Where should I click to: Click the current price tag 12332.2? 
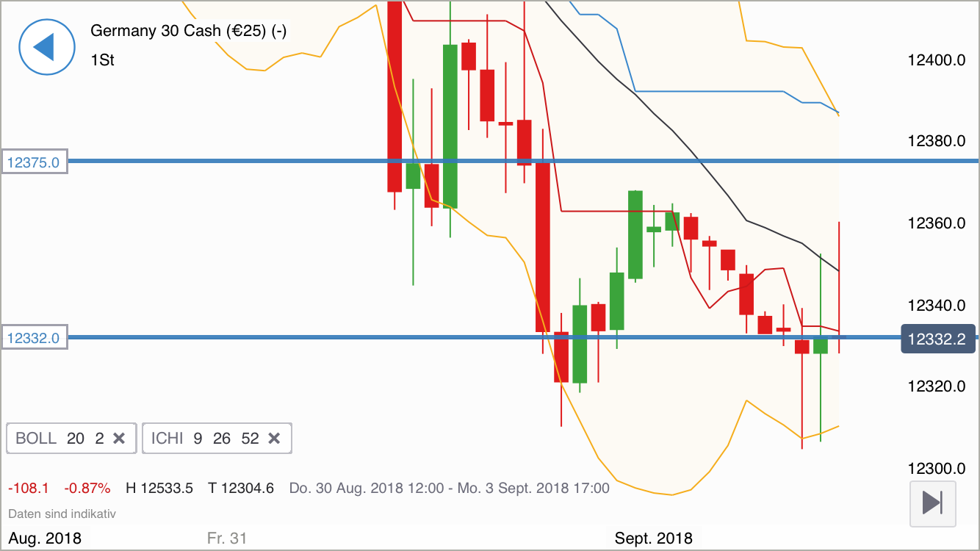[x=938, y=339]
